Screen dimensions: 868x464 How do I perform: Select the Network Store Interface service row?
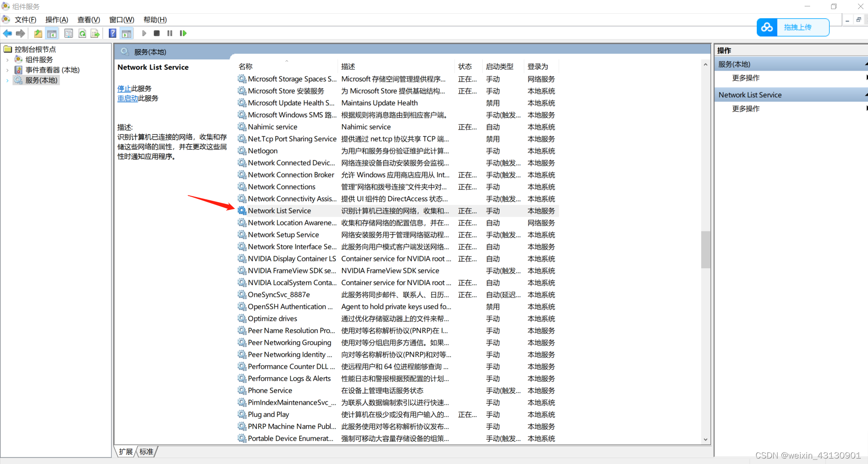tap(398, 247)
